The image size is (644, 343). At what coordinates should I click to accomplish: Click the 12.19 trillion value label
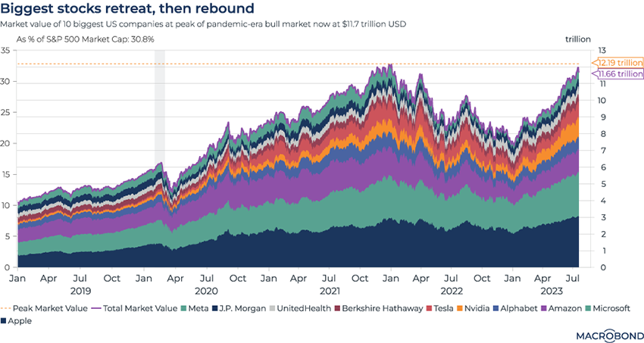click(620, 63)
